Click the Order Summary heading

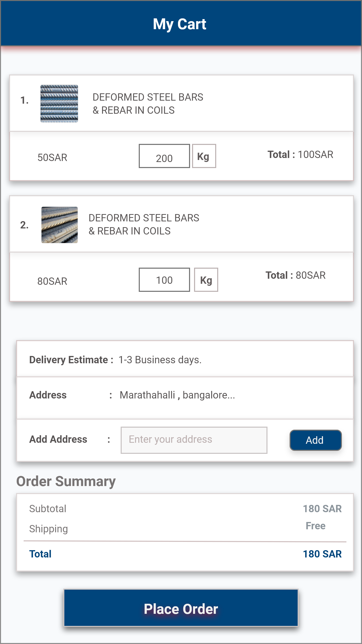(66, 481)
